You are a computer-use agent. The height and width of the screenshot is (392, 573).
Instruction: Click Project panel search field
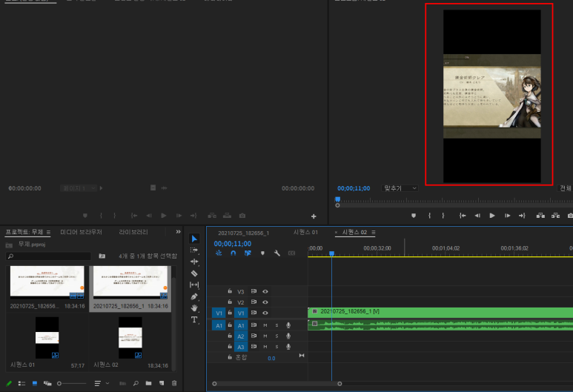click(48, 256)
